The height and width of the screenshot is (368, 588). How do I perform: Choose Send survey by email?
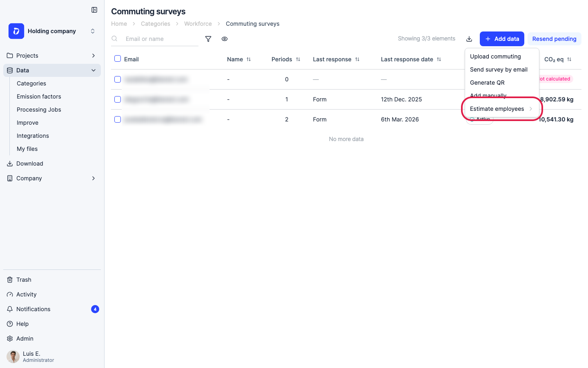coord(502,70)
